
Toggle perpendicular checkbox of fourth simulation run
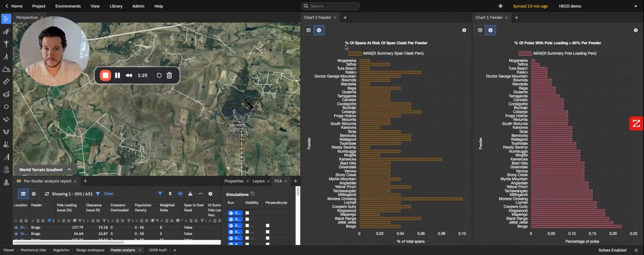coord(268,232)
